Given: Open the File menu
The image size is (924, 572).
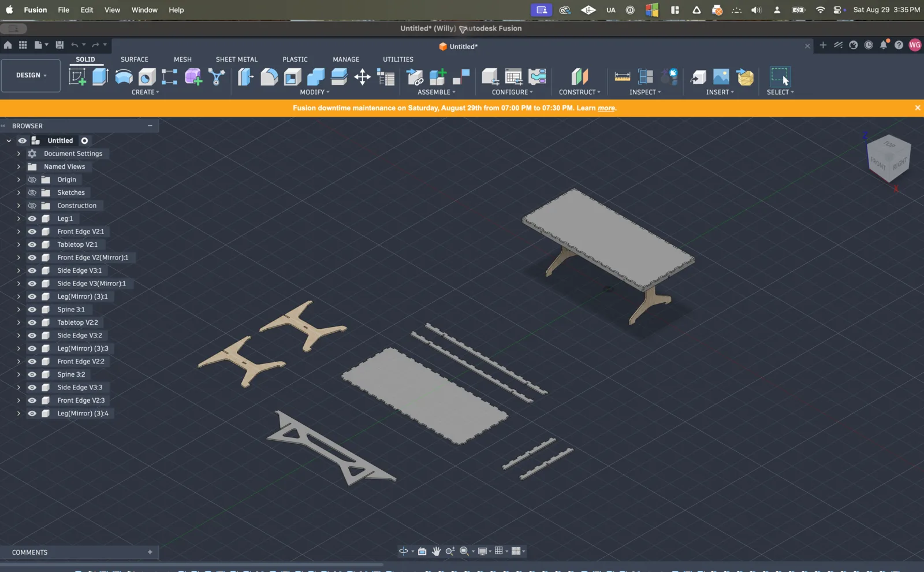Looking at the screenshot, I should point(64,10).
